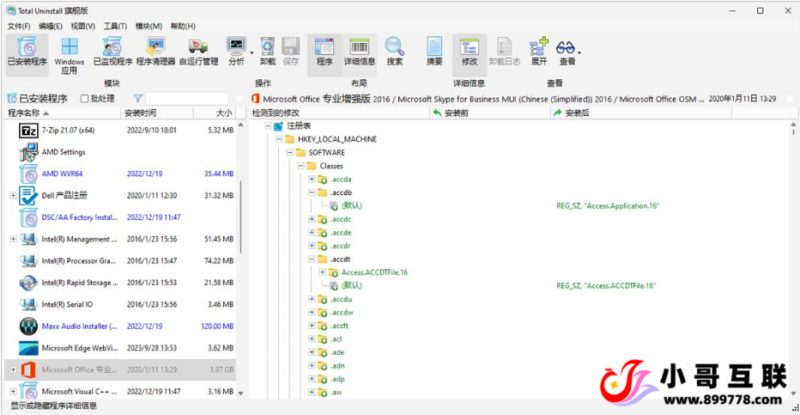Open the 已安装程序 module in toolbar

click(27, 53)
